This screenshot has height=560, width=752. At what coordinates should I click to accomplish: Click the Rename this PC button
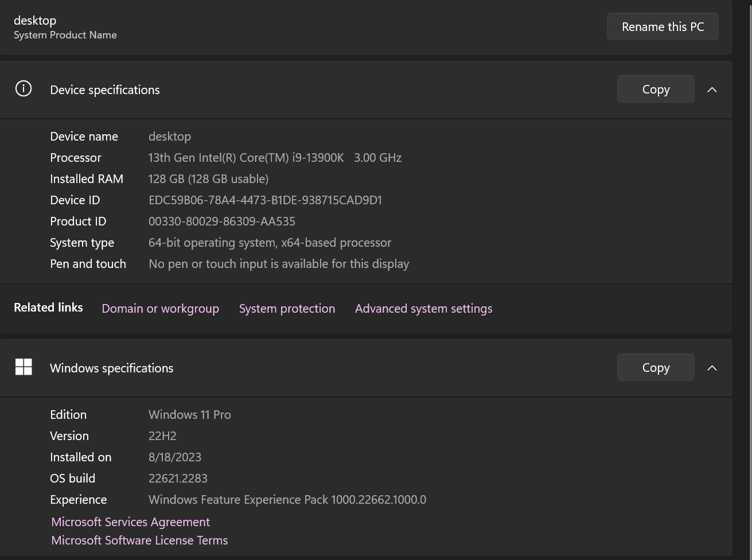pos(663,27)
